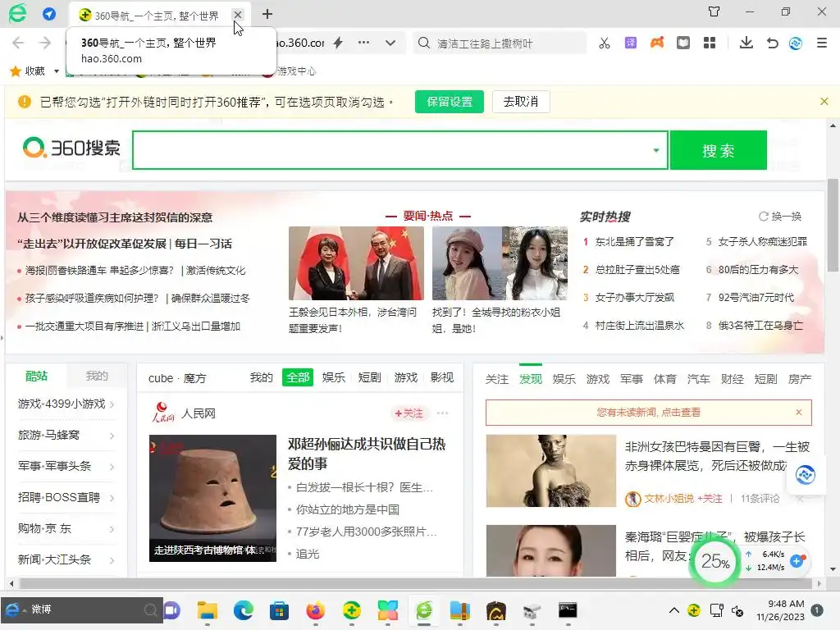The height and width of the screenshot is (630, 840).
Task: Expand 招聘·BOSS直聘 chevron
Action: point(112,498)
